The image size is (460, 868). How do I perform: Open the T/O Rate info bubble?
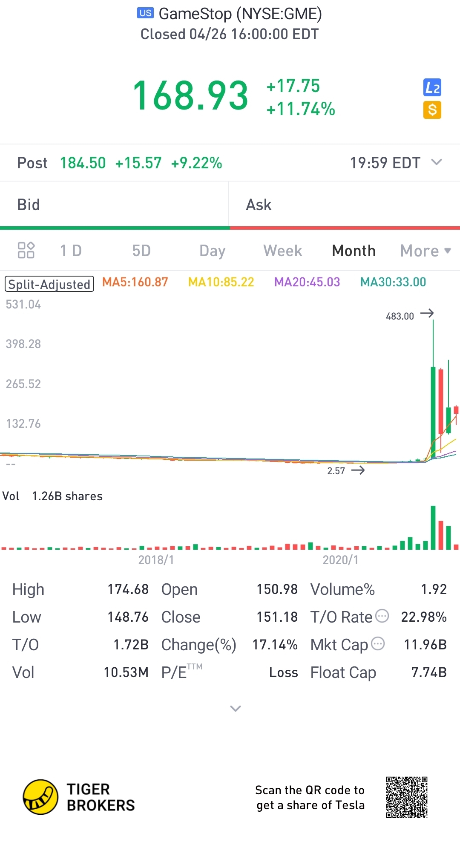pyautogui.click(x=382, y=616)
